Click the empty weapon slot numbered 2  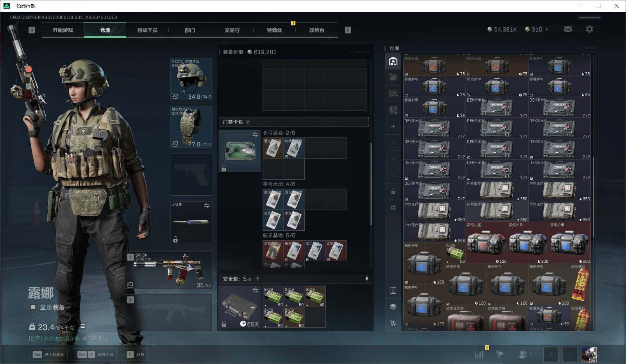(x=169, y=312)
